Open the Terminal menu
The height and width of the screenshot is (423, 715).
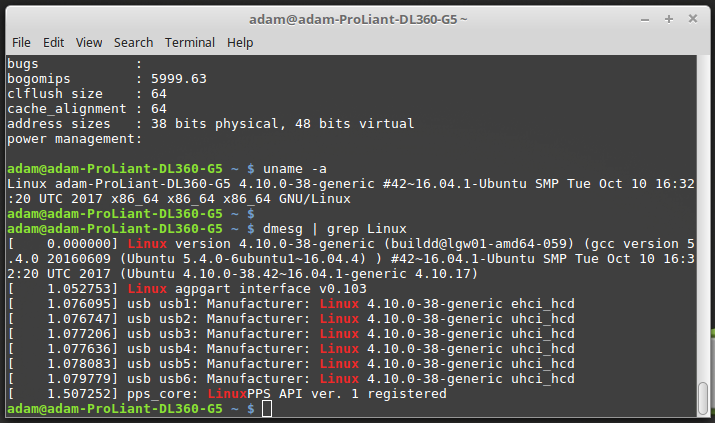(x=190, y=43)
